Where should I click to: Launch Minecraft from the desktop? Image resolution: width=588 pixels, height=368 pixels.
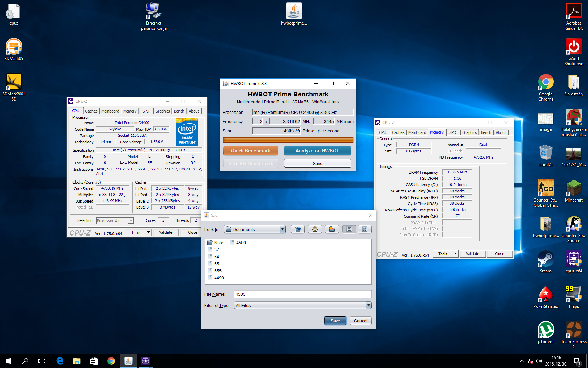574,191
